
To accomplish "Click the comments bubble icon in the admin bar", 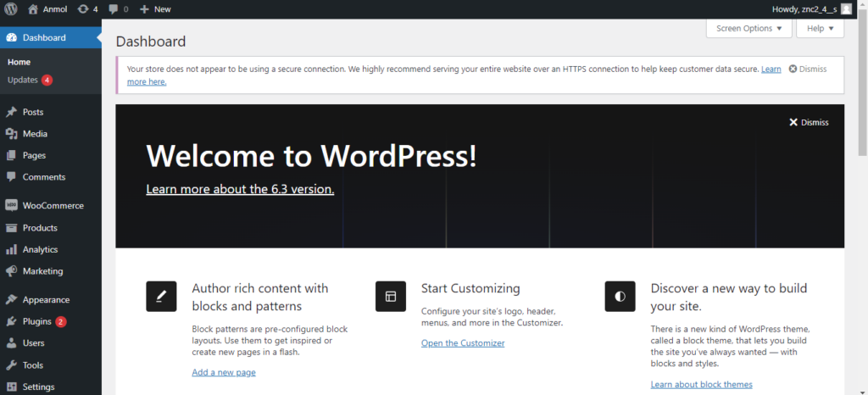I will (114, 8).
